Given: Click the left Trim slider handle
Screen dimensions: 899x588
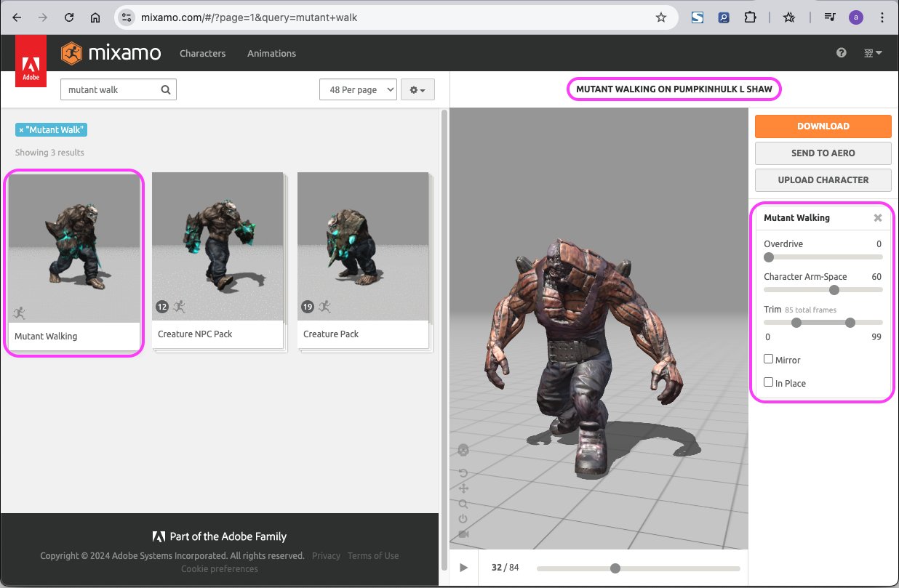Looking at the screenshot, I should click(796, 322).
